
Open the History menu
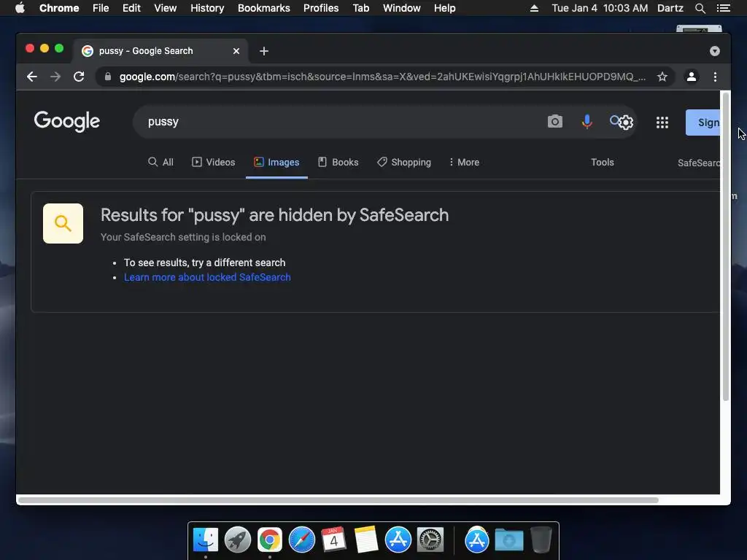click(x=207, y=8)
